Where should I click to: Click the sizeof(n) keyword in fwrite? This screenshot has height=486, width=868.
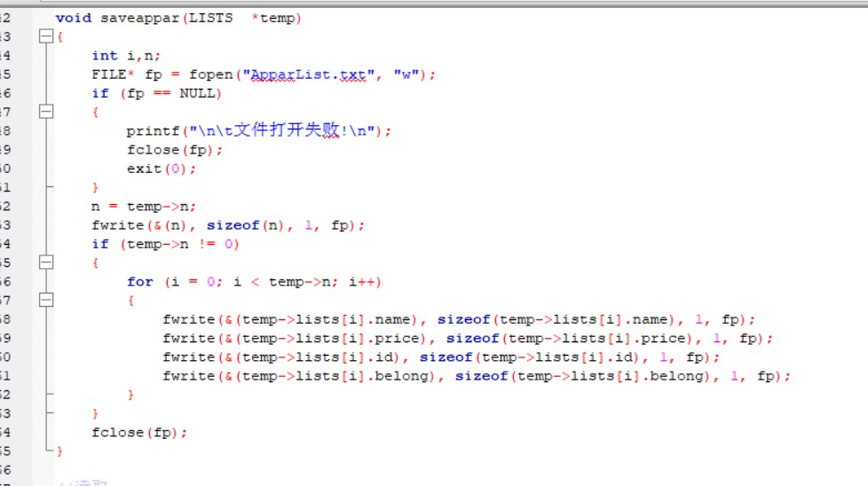point(233,225)
